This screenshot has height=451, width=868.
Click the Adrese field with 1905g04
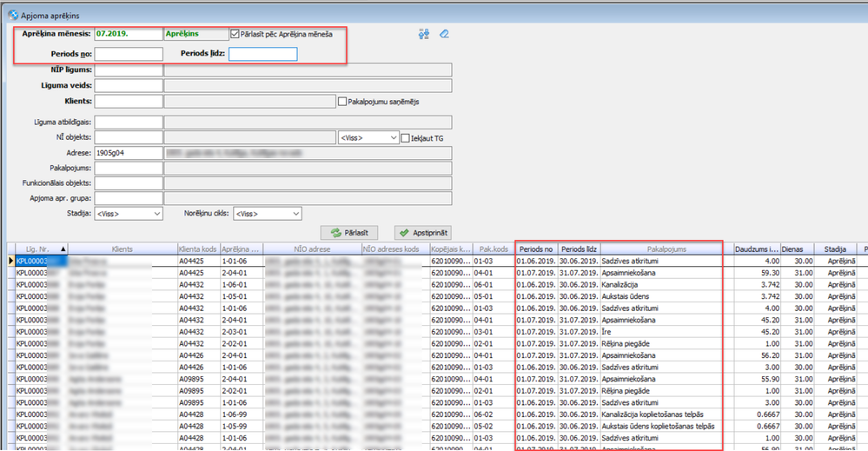click(x=129, y=153)
